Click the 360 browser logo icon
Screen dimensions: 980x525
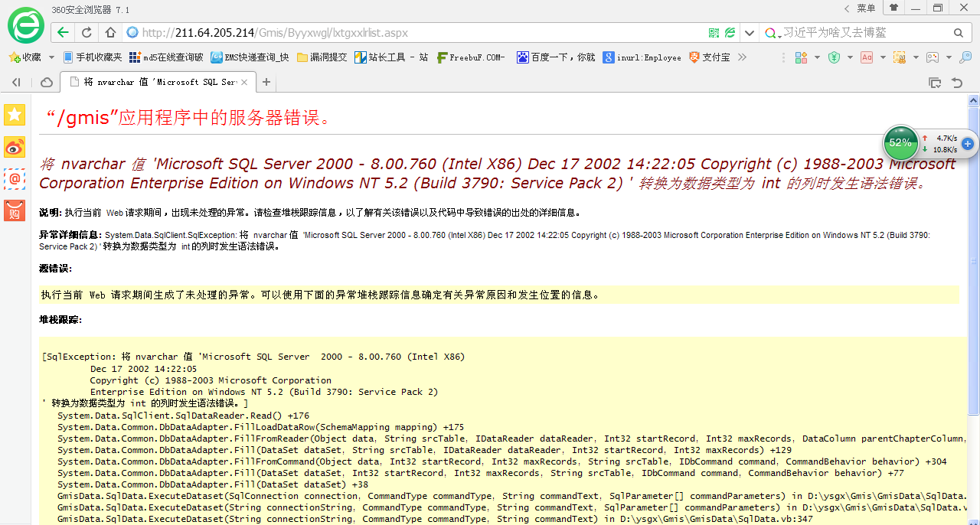click(x=25, y=25)
